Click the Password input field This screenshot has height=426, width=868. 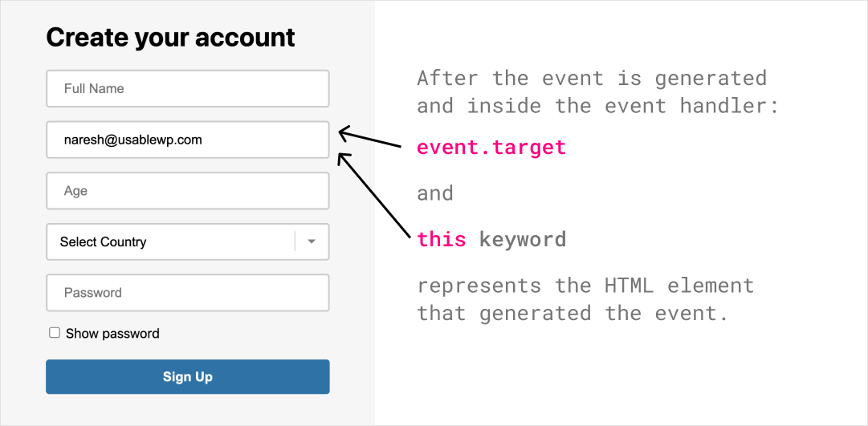(x=188, y=293)
